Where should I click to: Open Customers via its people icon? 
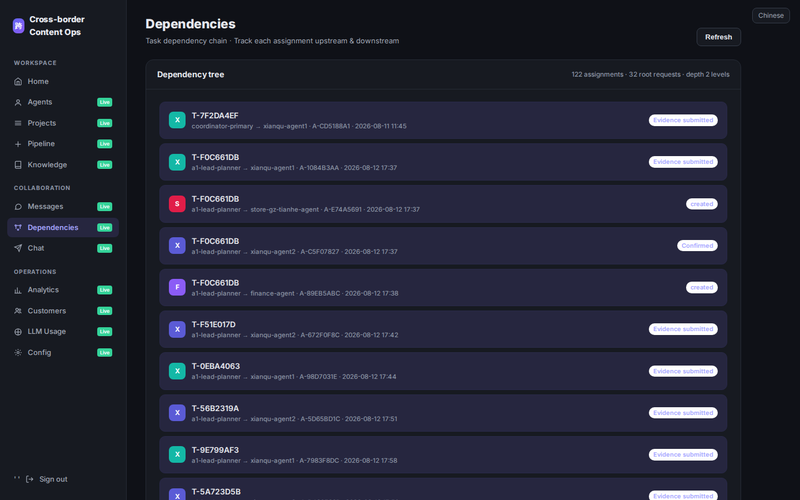(x=18, y=311)
